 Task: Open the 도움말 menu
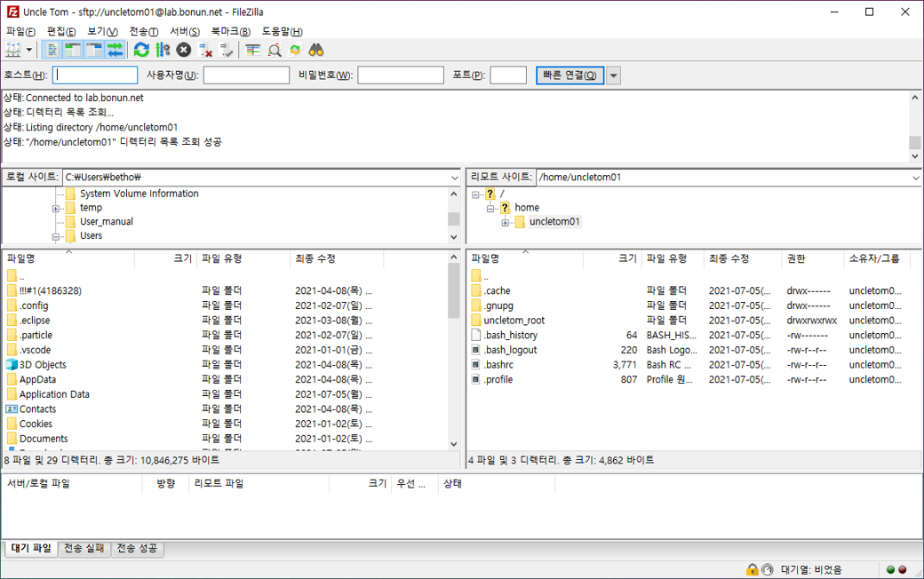283,31
